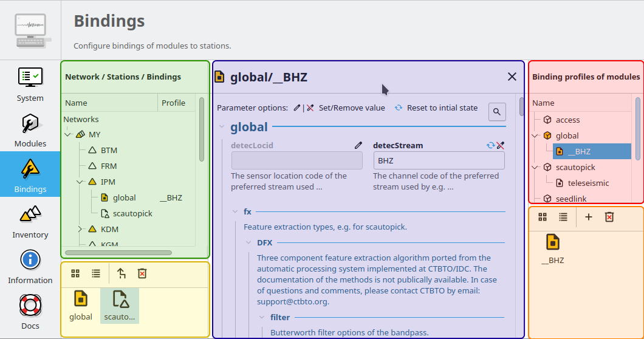Collapse the scautopick node in binding profiles
This screenshot has height=339, width=644.
pos(535,167)
